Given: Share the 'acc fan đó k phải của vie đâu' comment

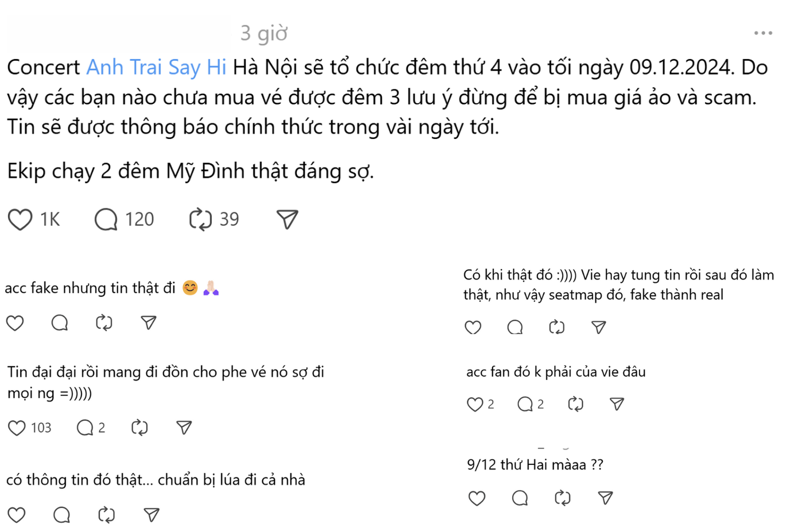Looking at the screenshot, I should point(616,403).
